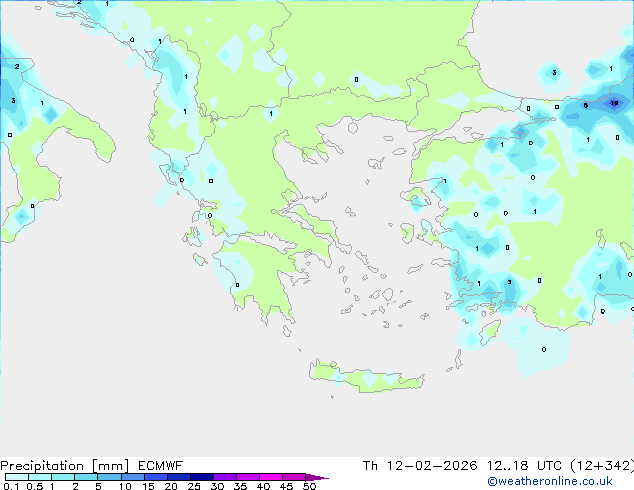Screen dimensions: 634x490
Task: Click the 'ECMWF' model label
Action: click(x=161, y=466)
